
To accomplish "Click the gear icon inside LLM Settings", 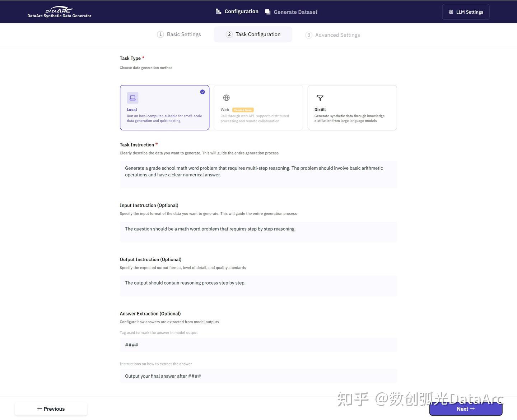I will click(451, 12).
